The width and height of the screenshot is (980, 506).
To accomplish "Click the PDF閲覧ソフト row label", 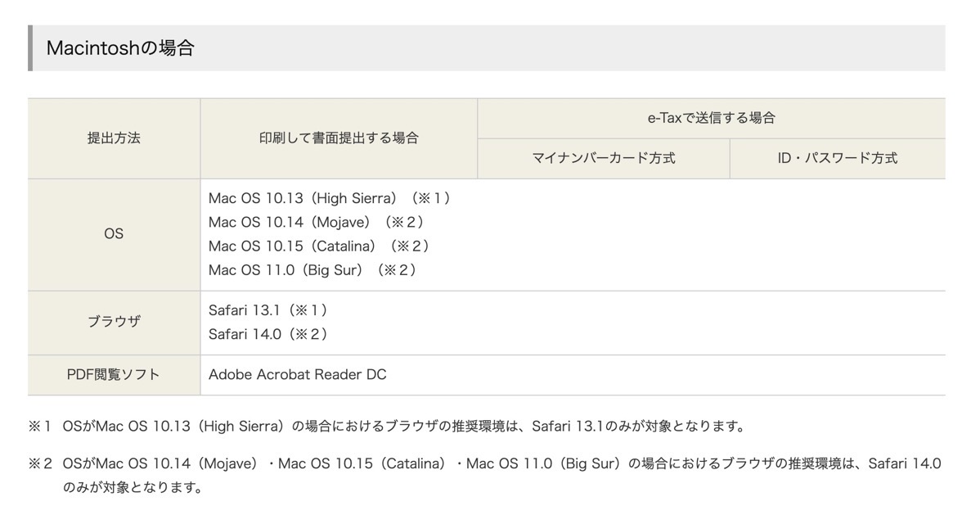I will click(x=114, y=375).
